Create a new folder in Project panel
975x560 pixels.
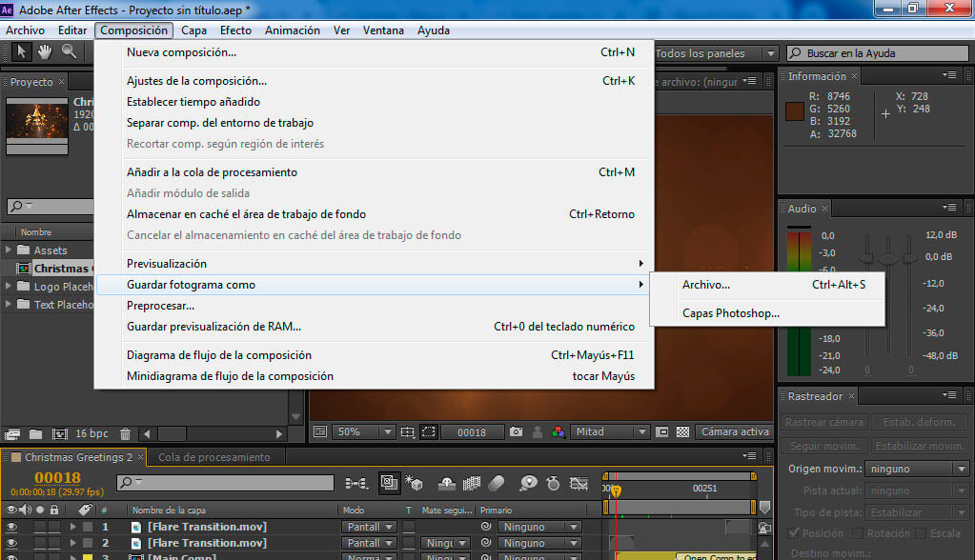(x=35, y=434)
